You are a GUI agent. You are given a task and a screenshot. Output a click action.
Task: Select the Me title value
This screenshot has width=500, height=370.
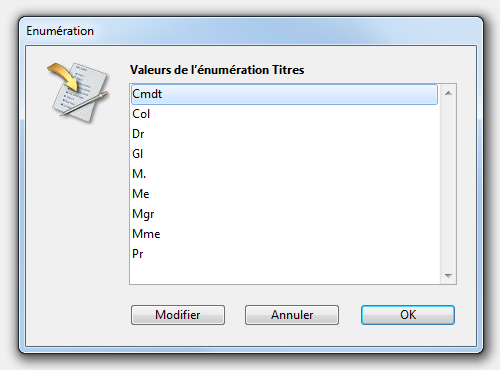coord(284,194)
